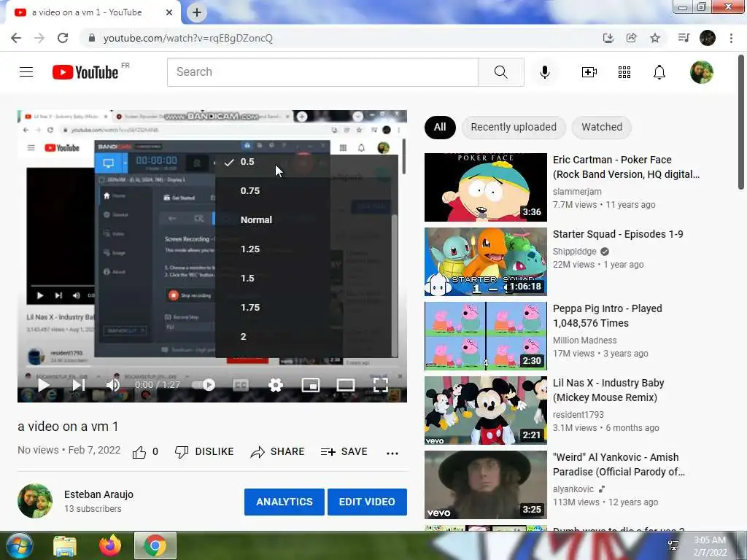747x560 pixels.
Task: Open a new browser tab
Action: pos(197,12)
